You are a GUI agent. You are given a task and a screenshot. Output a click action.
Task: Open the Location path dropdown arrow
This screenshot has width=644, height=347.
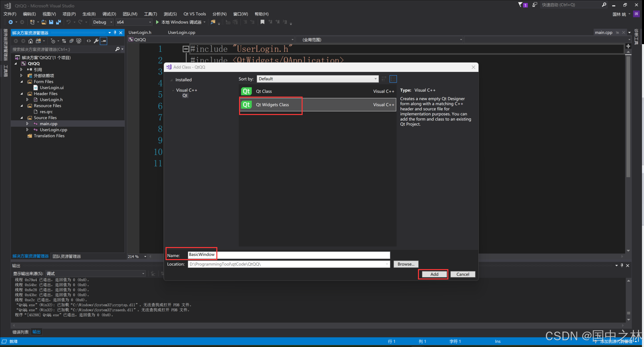[387, 264]
